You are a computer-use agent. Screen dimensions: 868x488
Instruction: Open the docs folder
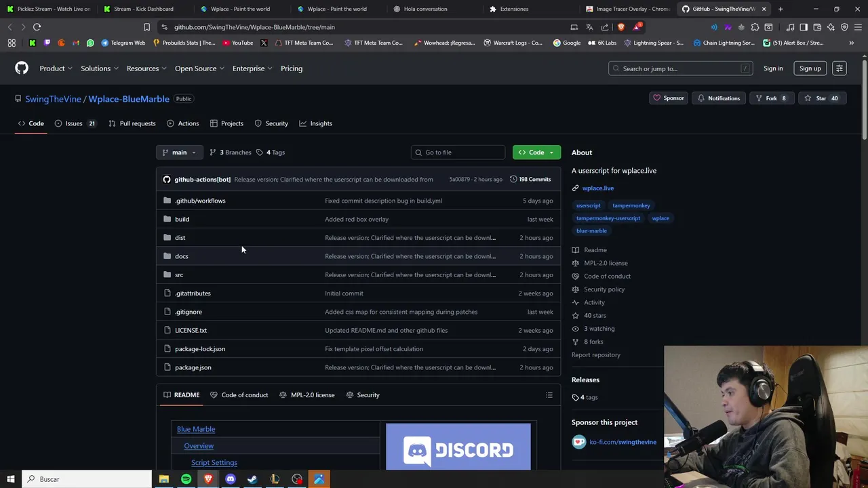click(x=181, y=256)
